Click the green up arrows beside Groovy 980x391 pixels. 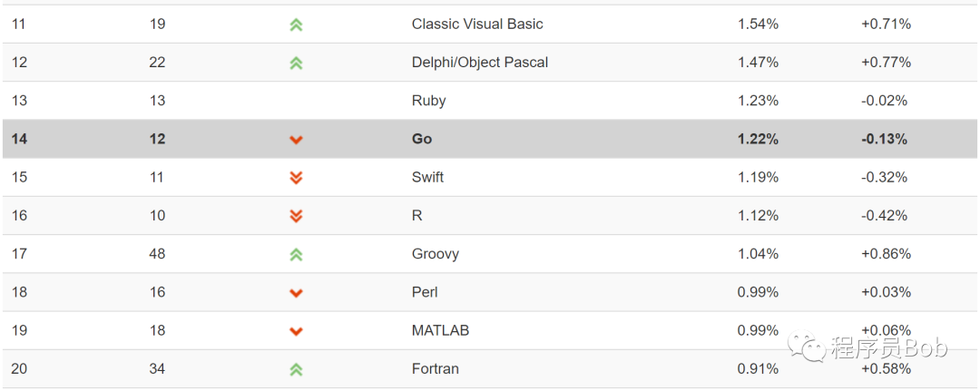click(296, 254)
